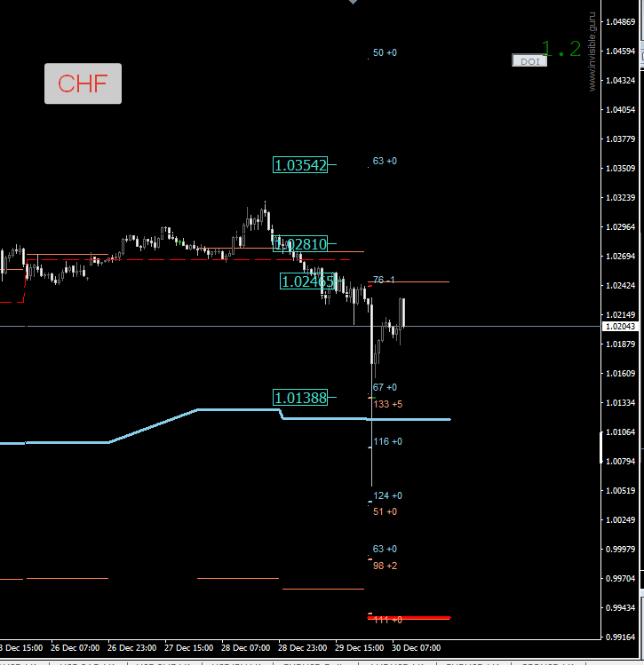Screen dimensions: 644x665
Task: Click the orange '51 +0' label
Action: coord(386,511)
